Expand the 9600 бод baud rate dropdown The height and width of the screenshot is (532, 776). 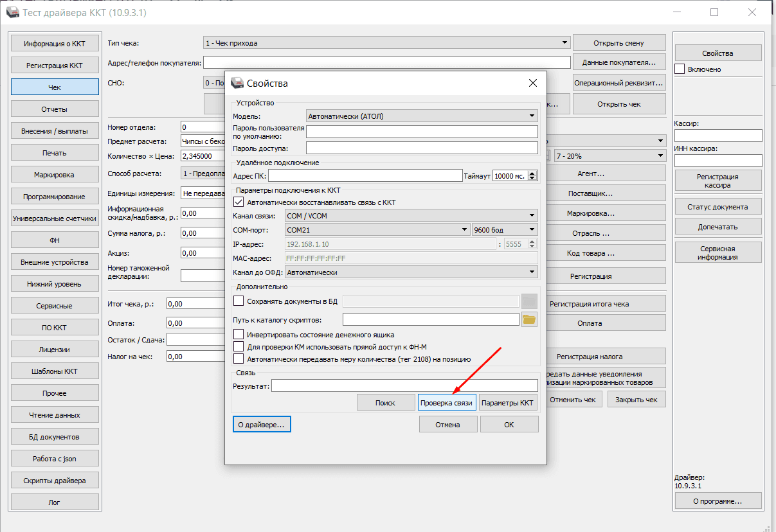coord(505,229)
